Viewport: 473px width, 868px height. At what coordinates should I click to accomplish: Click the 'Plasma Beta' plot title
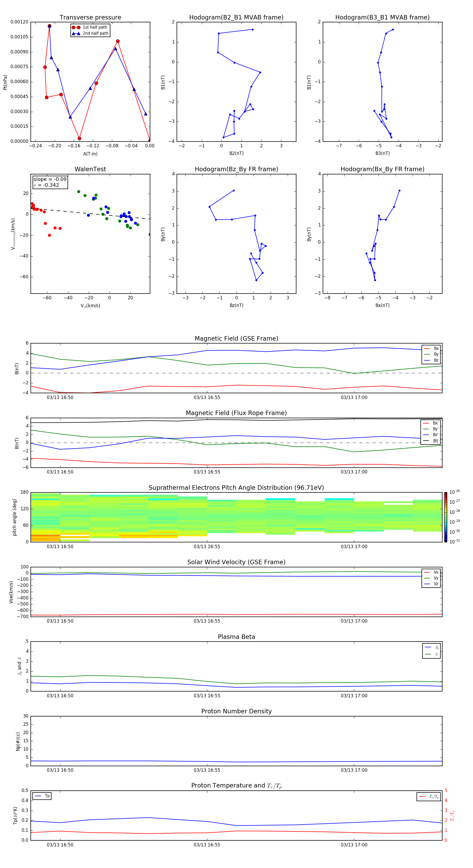click(236, 637)
